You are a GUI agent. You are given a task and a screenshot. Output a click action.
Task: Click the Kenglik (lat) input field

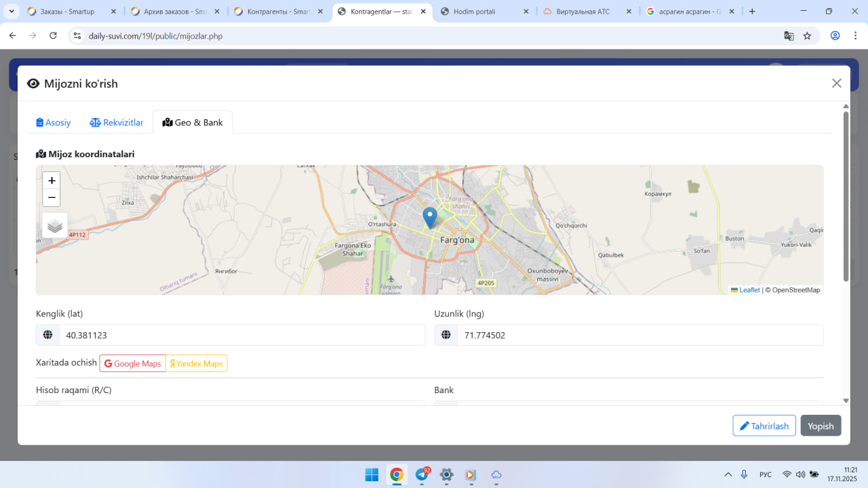tap(241, 335)
